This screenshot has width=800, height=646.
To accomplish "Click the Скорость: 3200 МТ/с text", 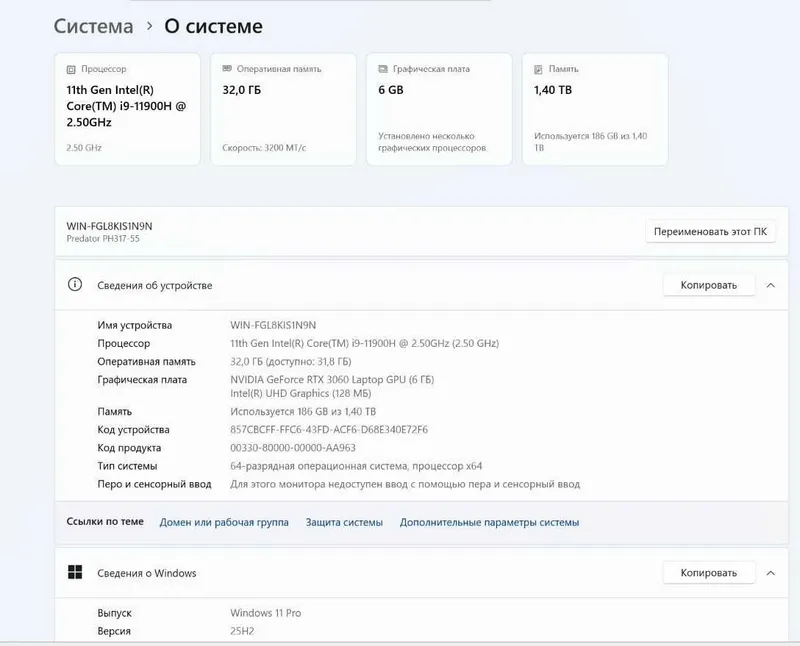I will click(264, 148).
